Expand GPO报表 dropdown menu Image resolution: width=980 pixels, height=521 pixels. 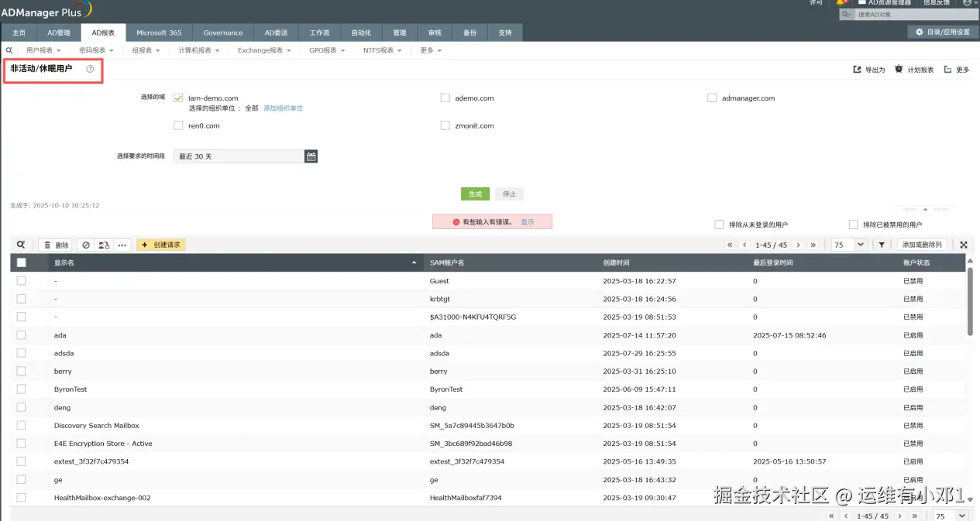[327, 50]
